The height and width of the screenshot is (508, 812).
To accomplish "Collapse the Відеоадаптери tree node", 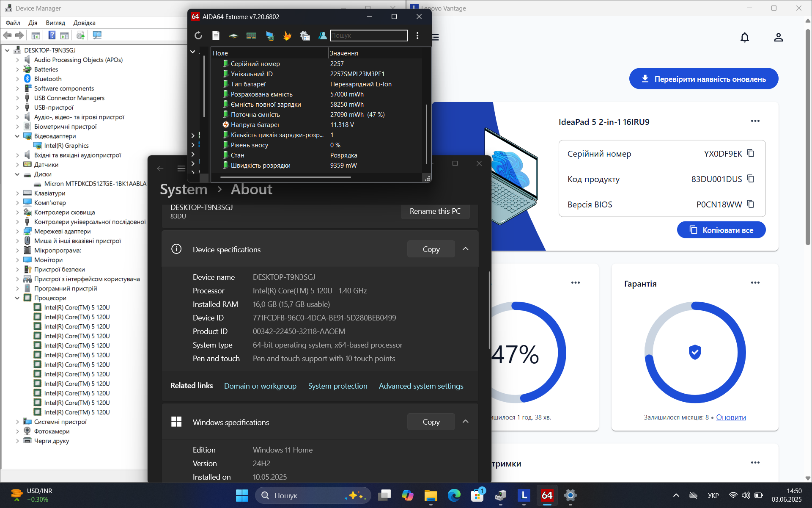I will coord(17,136).
